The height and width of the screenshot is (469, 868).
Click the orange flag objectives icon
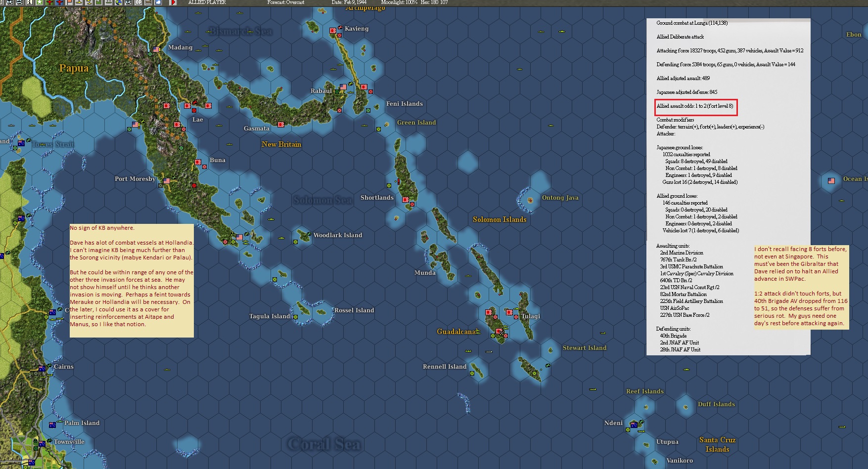68,3
